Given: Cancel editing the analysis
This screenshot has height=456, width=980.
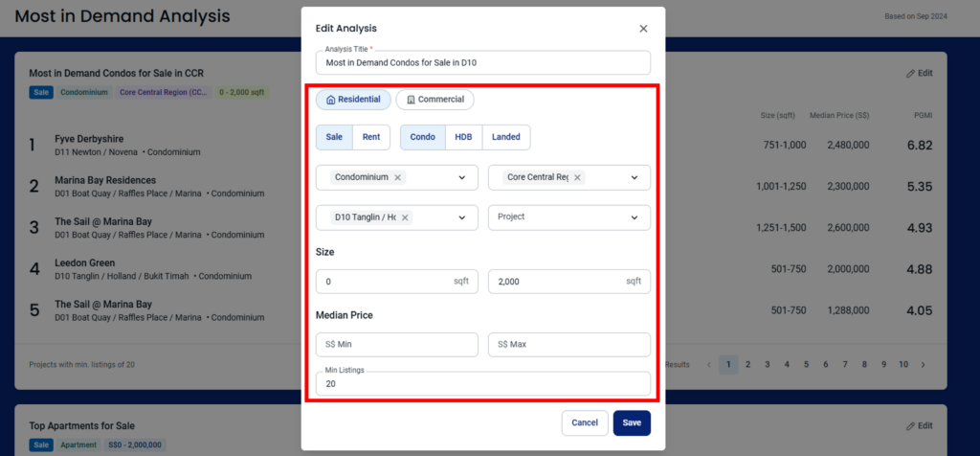Looking at the screenshot, I should pyautogui.click(x=585, y=422).
